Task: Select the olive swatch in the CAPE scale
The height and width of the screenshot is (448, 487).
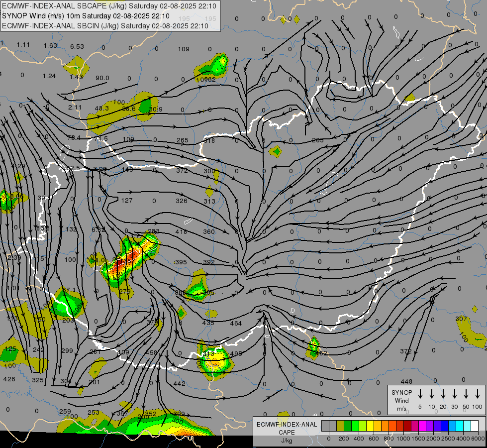Action: (340, 426)
